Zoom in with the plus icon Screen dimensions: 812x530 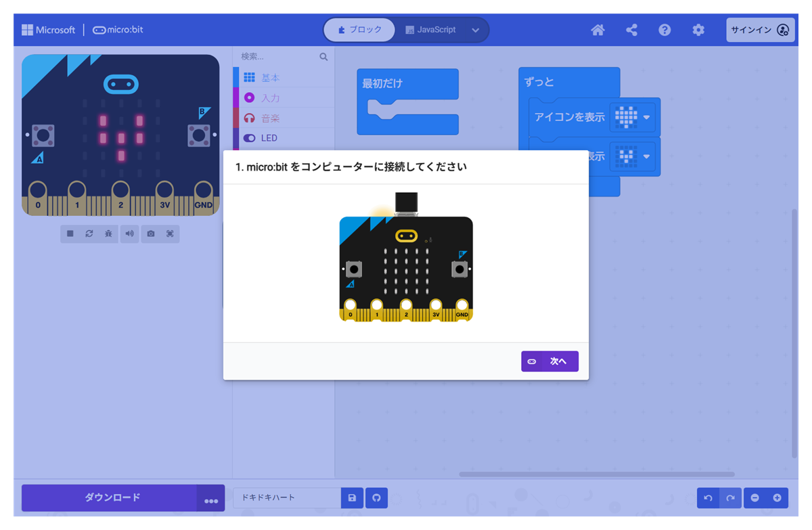[x=777, y=498]
